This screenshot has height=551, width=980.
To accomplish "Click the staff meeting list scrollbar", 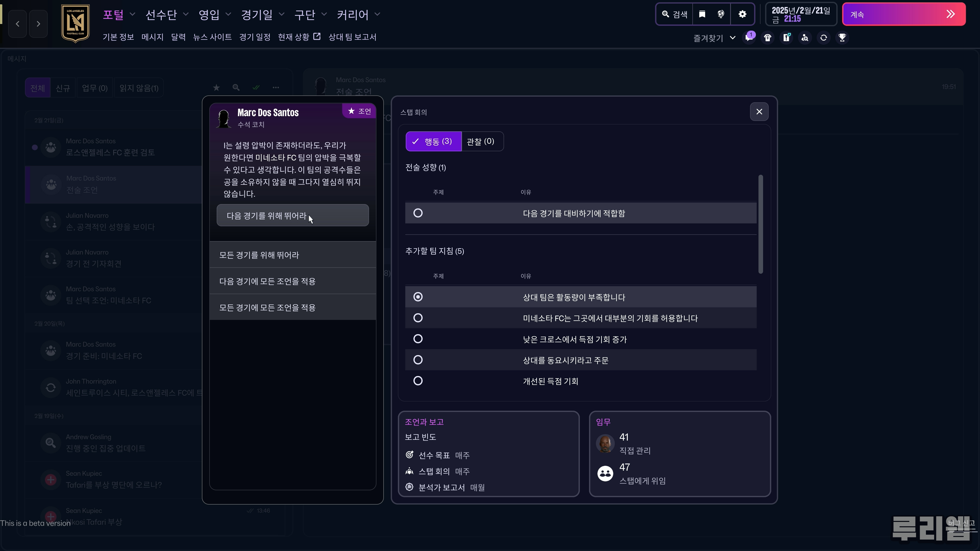I will click(761, 224).
